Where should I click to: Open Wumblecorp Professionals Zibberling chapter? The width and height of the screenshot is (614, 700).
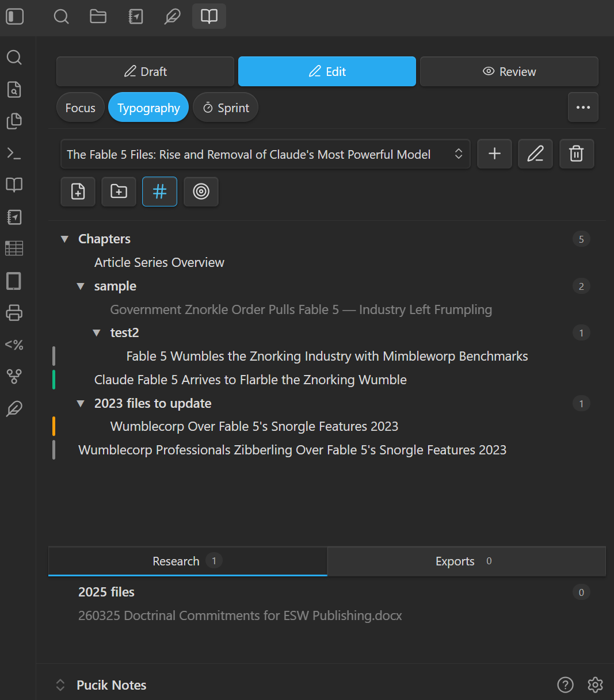292,450
